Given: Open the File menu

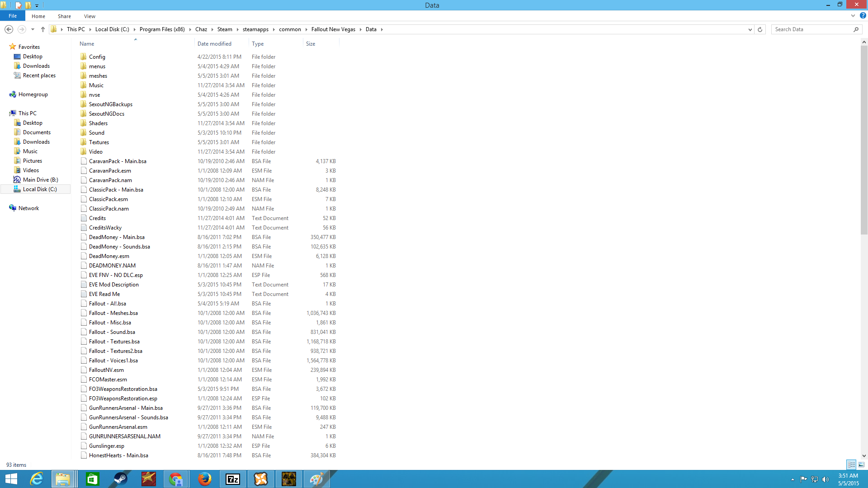Looking at the screenshot, I should [x=13, y=16].
